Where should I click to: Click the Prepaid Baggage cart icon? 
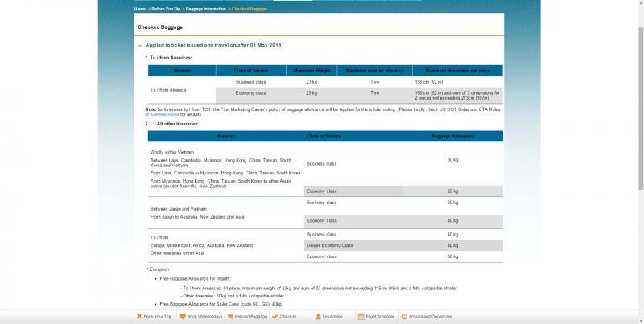[x=231, y=317]
